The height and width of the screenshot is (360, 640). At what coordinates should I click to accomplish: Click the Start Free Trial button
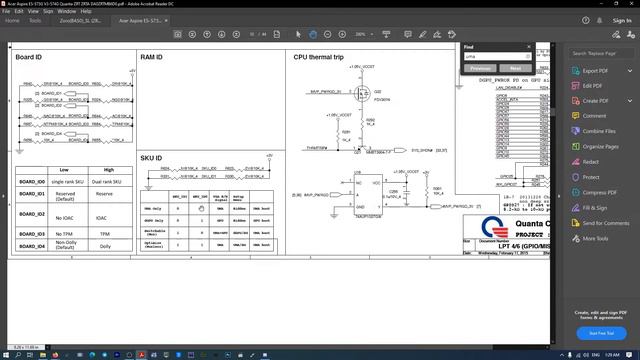coord(601,333)
